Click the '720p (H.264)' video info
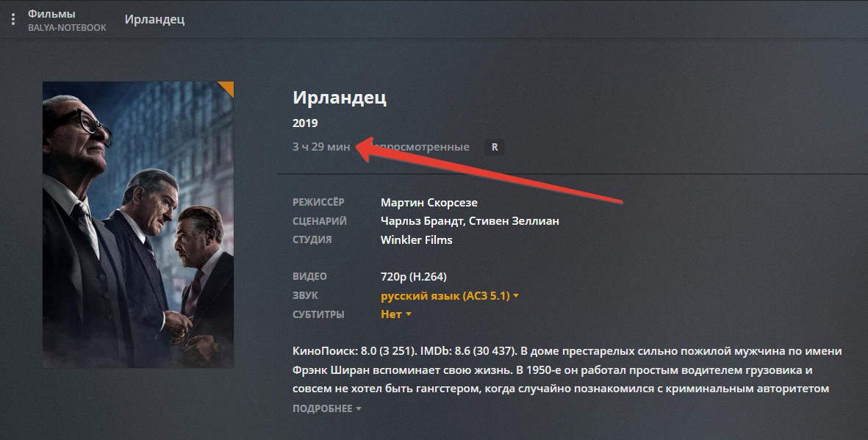Screen dimensions: 868x440 414,276
